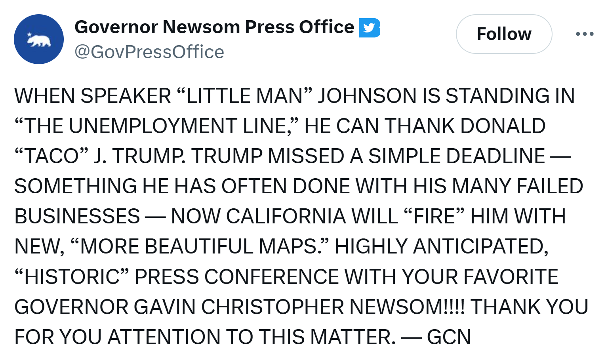Follow the Governor Newsom Press Office account
The width and height of the screenshot is (606, 364).
(x=504, y=34)
